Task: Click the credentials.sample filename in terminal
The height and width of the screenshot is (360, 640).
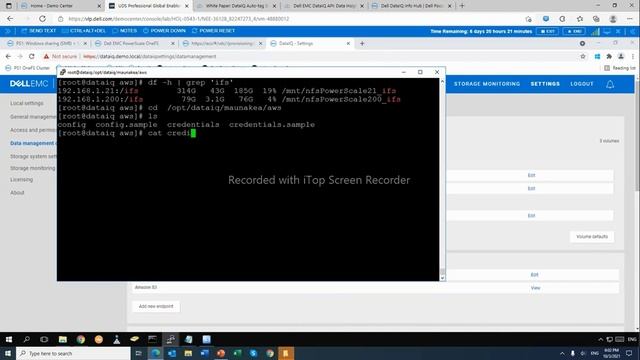Action: 271,124
